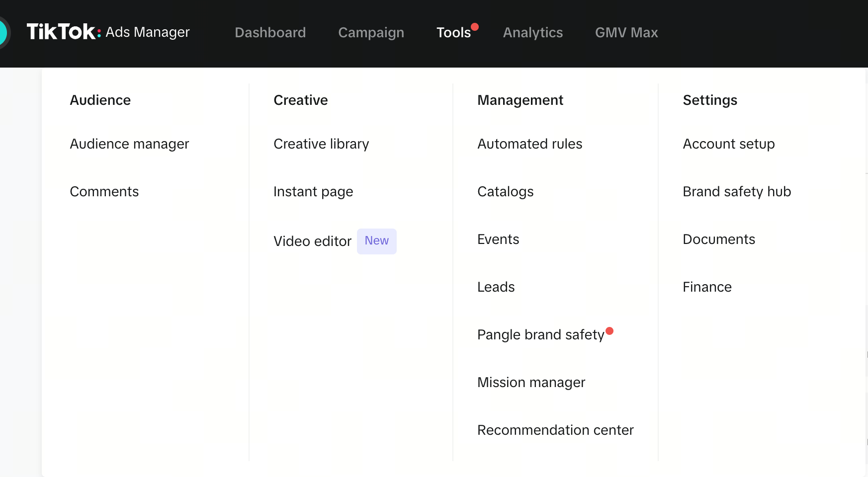Open the Tools menu
Image resolution: width=868 pixels, height=477 pixels.
(x=453, y=32)
